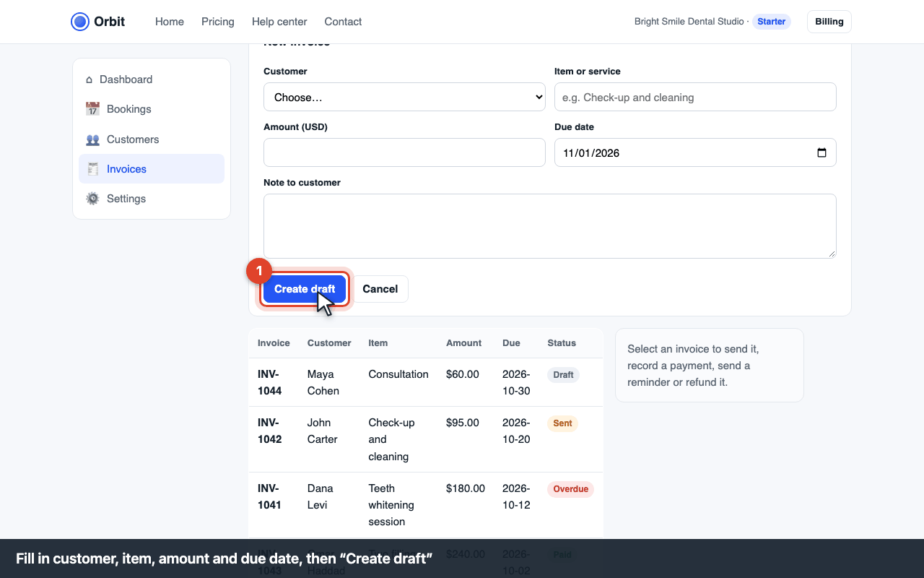Select invoice INV-1042 row

click(x=426, y=439)
